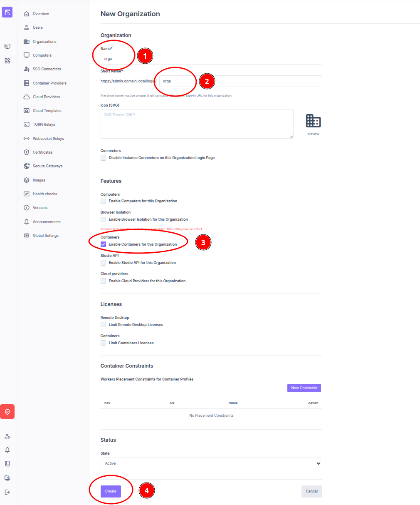Click the preview link under building icon
Image resolution: width=420 pixels, height=505 pixels.
tap(313, 134)
